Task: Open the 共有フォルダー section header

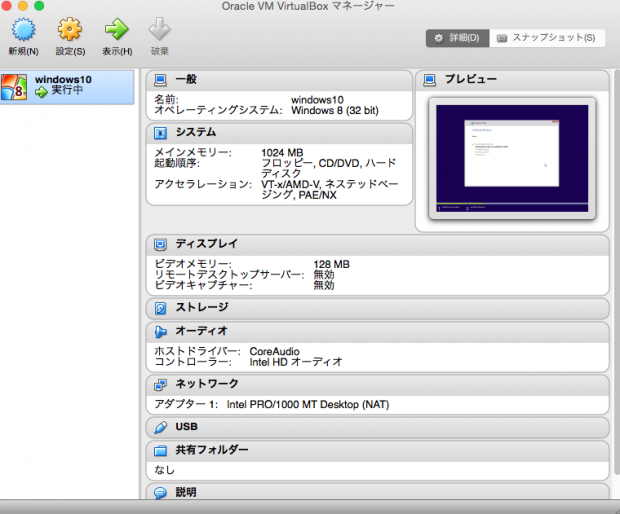Action: tap(378, 451)
